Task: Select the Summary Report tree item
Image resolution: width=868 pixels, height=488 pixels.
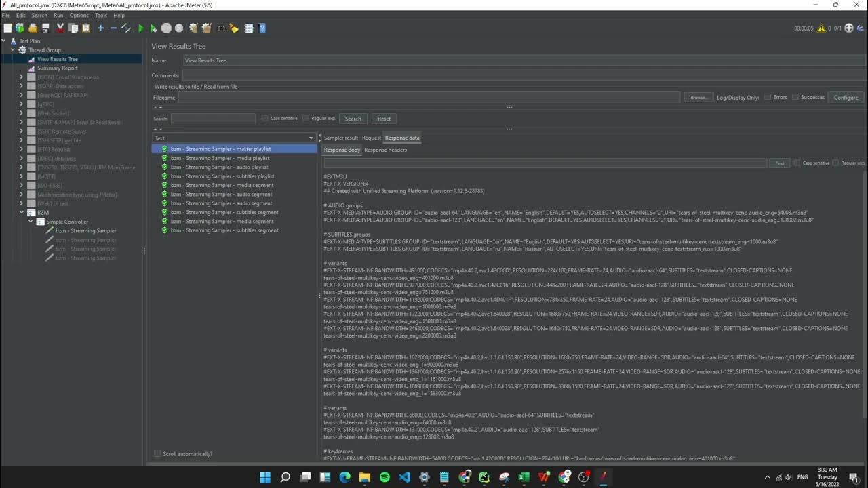Action: coord(57,68)
